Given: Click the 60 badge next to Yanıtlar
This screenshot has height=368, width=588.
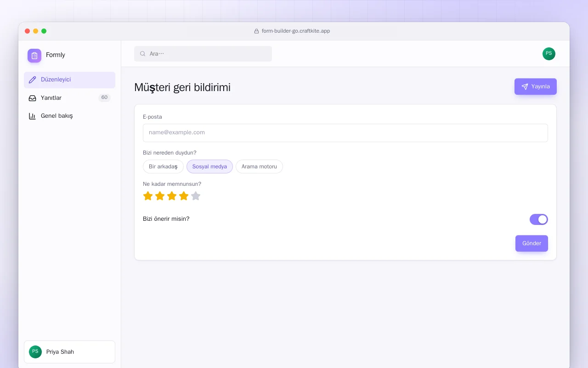Looking at the screenshot, I should [104, 98].
